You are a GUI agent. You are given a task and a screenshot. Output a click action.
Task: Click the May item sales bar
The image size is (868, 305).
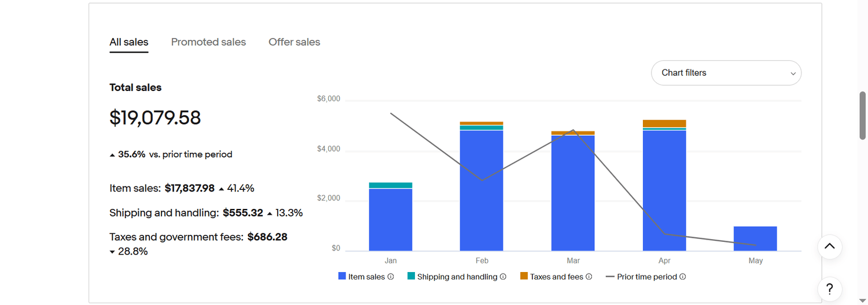pos(755,238)
